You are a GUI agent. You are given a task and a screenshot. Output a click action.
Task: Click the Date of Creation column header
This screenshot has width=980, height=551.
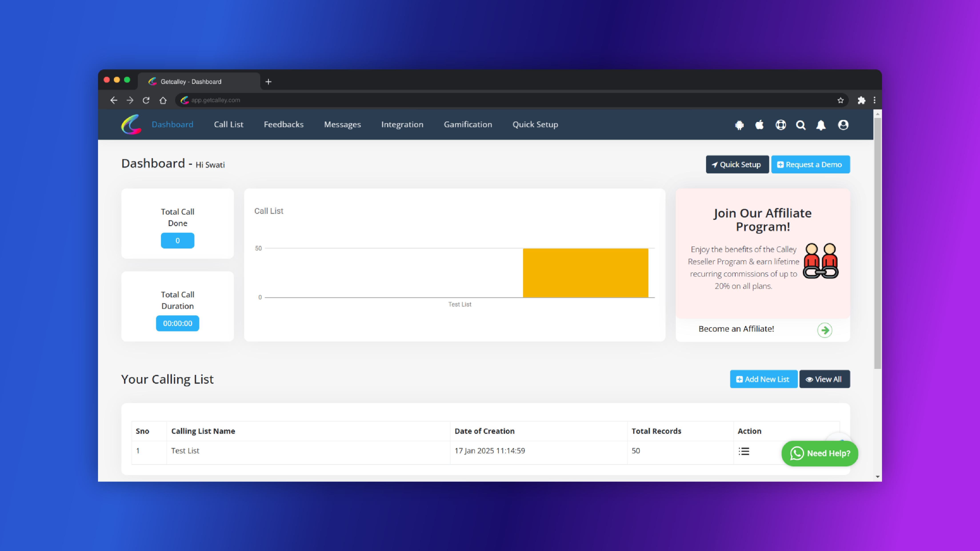coord(538,431)
